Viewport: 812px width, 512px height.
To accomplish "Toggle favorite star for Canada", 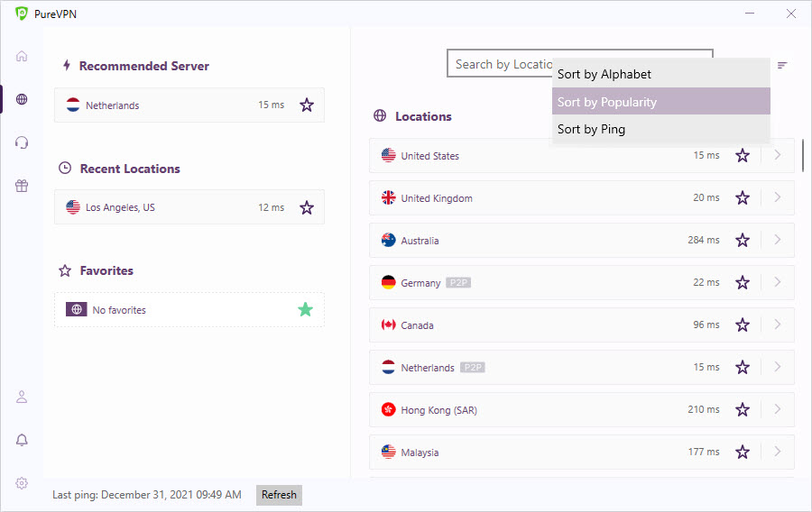I will 743,325.
